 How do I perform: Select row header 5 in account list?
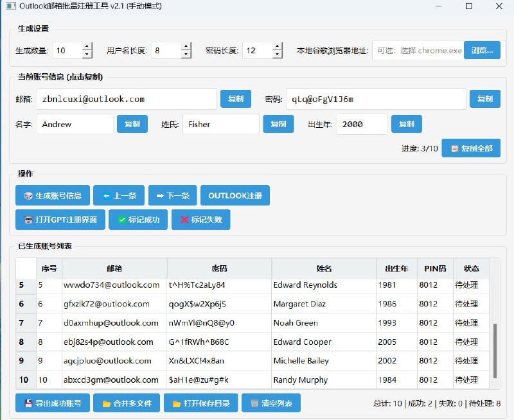pos(26,285)
